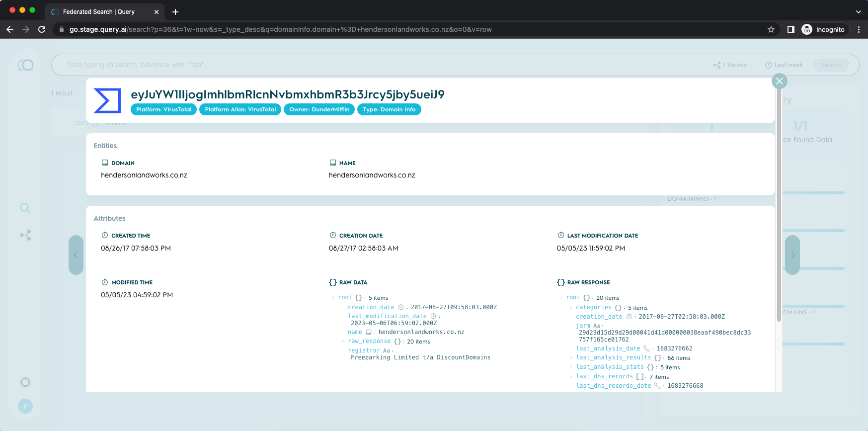Click the MODIFIED TIME clock icon
Image resolution: width=868 pixels, height=431 pixels.
coord(105,282)
